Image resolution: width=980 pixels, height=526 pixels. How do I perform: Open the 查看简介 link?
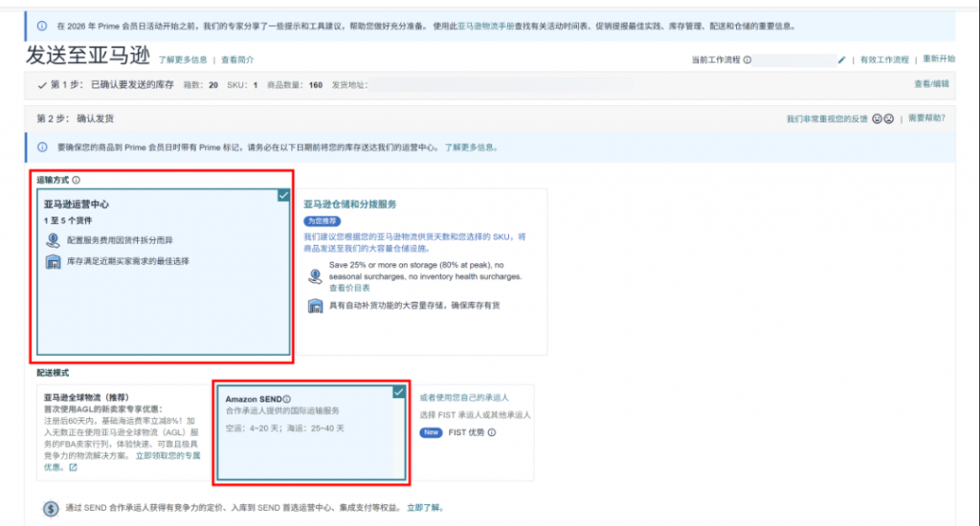tap(237, 60)
